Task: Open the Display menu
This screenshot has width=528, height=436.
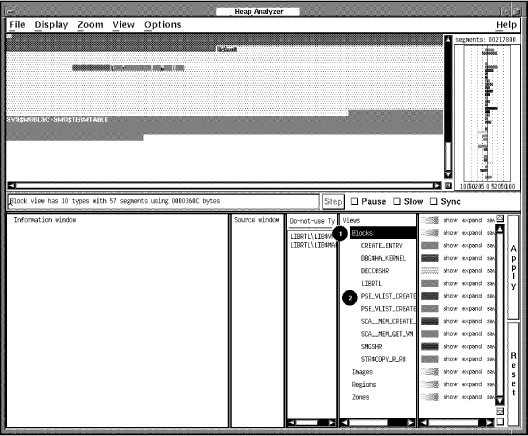Action: [x=51, y=25]
